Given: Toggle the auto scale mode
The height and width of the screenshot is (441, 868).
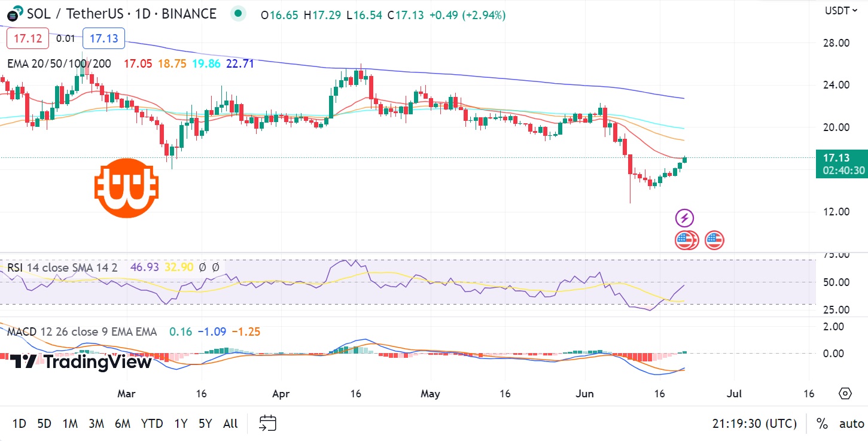Looking at the screenshot, I should tap(851, 424).
